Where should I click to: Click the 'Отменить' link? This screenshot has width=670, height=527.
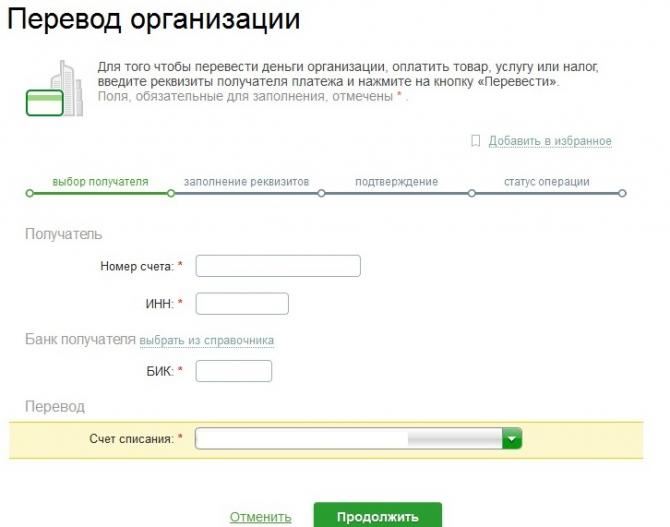[261, 517]
